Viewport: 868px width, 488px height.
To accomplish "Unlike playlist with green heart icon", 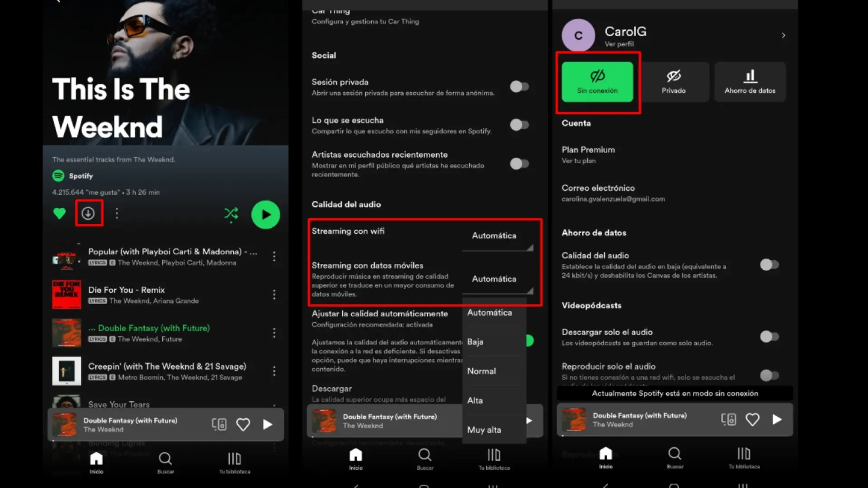I will 59,213.
